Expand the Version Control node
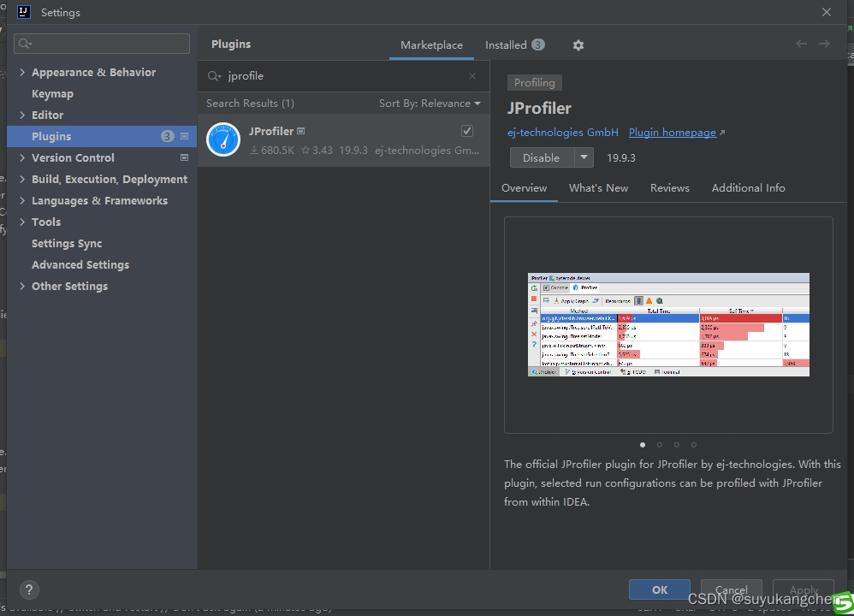Screen dimensions: 854x616 pyautogui.click(x=22, y=157)
